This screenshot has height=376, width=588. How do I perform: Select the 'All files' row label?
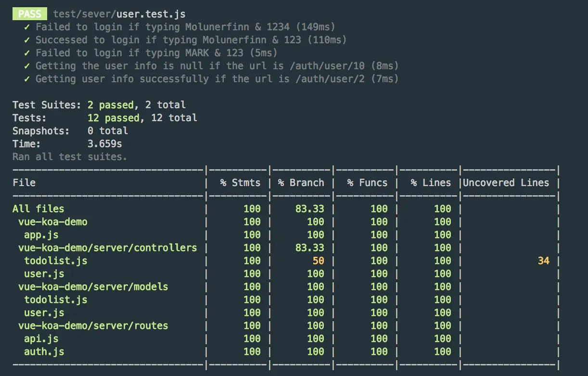pos(38,209)
